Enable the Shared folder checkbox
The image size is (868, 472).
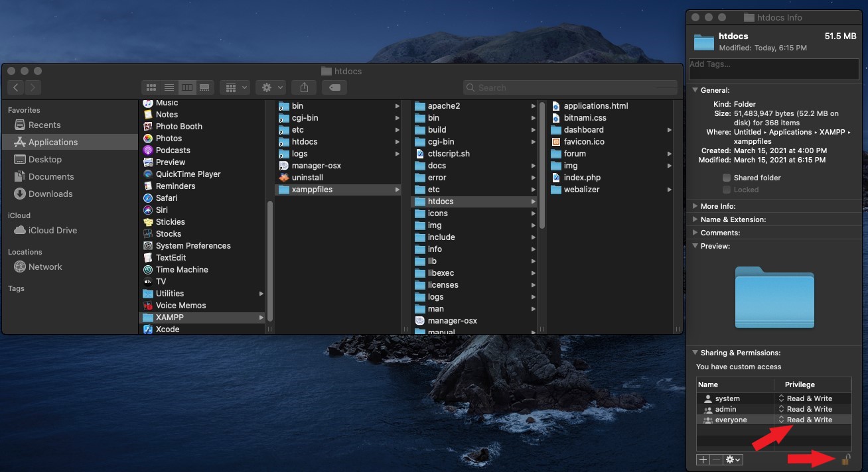pyautogui.click(x=727, y=178)
